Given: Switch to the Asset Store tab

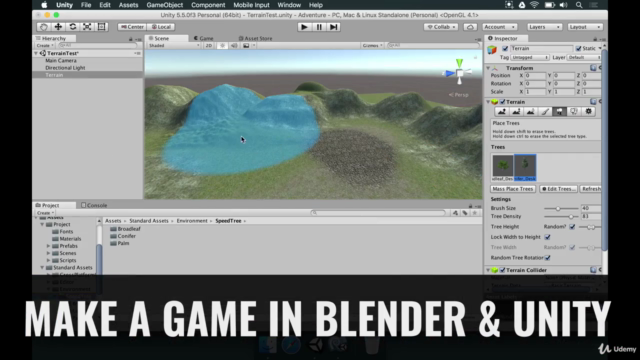Looking at the screenshot, I should (x=255, y=38).
